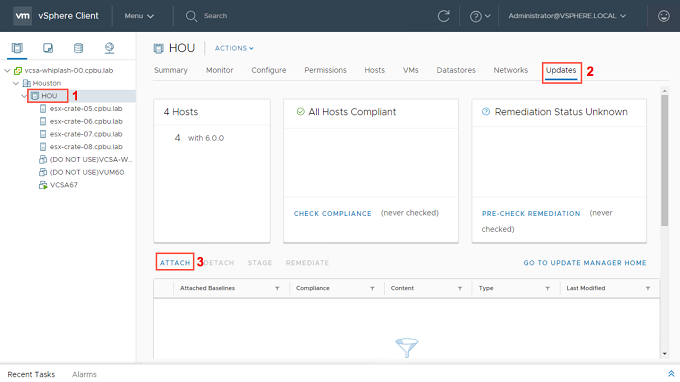Refresh the vSphere Client view

[443, 16]
